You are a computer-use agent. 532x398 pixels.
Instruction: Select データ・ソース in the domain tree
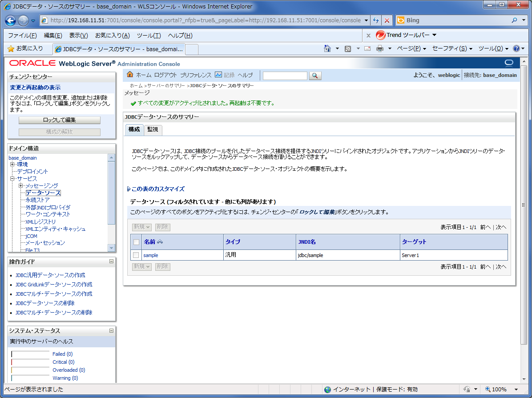(43, 193)
